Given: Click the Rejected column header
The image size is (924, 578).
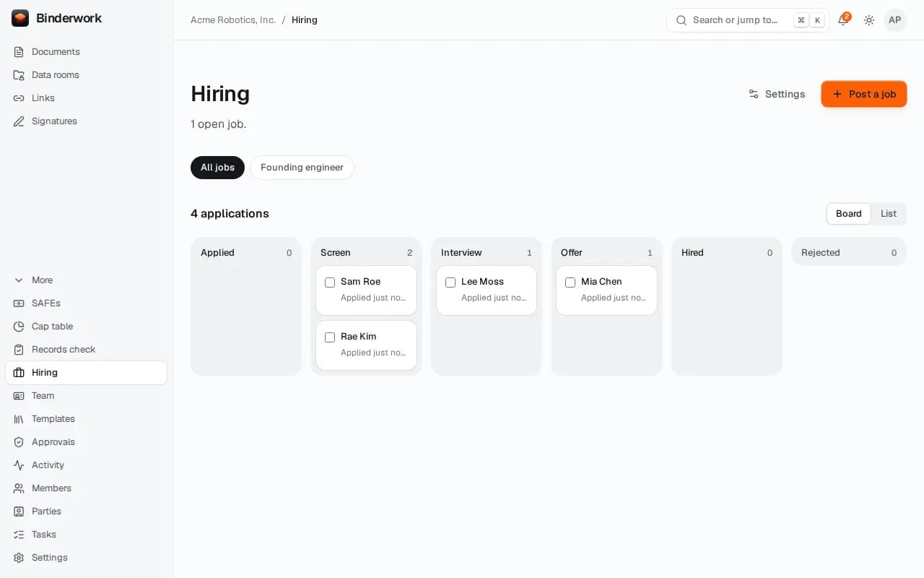Looking at the screenshot, I should (x=849, y=253).
